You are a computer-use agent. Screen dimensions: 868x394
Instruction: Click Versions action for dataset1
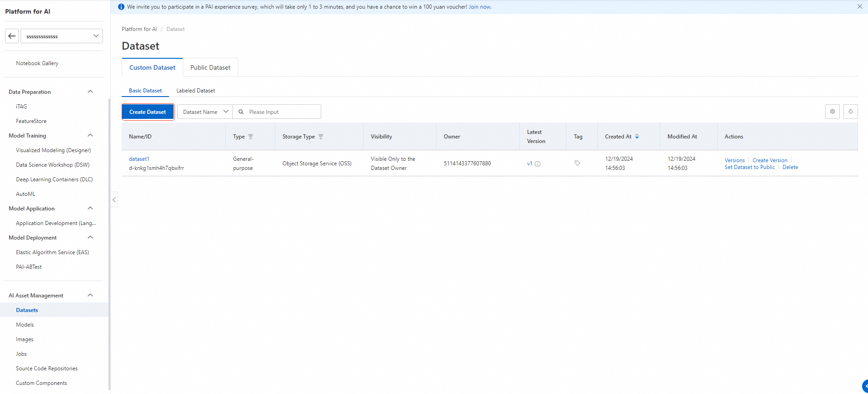click(x=734, y=160)
